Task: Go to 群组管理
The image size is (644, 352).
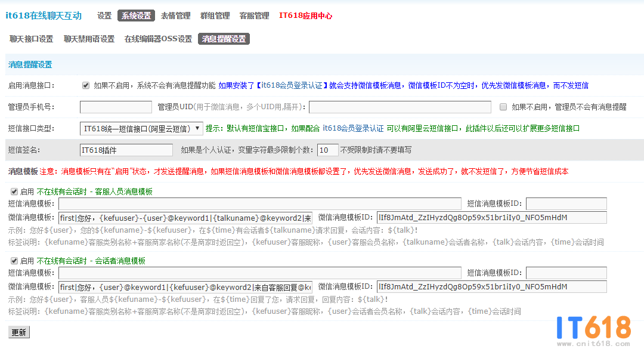Action: coord(215,16)
